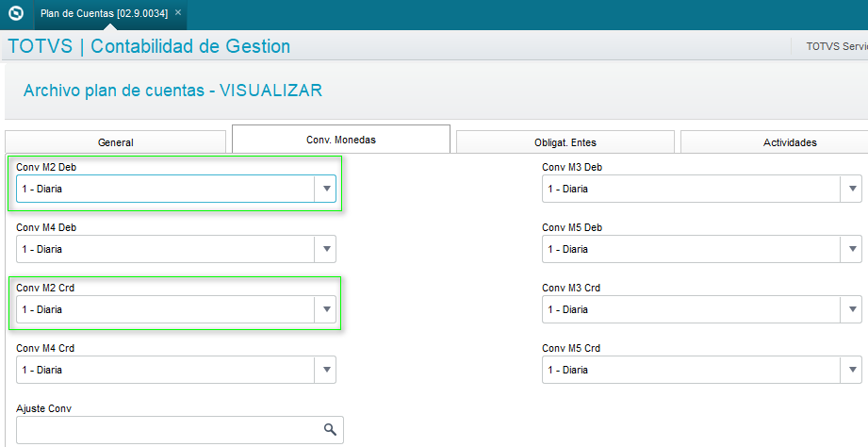Expand the Conv M5 Crd dropdown arrow
Image resolution: width=868 pixels, height=447 pixels.
pos(853,370)
